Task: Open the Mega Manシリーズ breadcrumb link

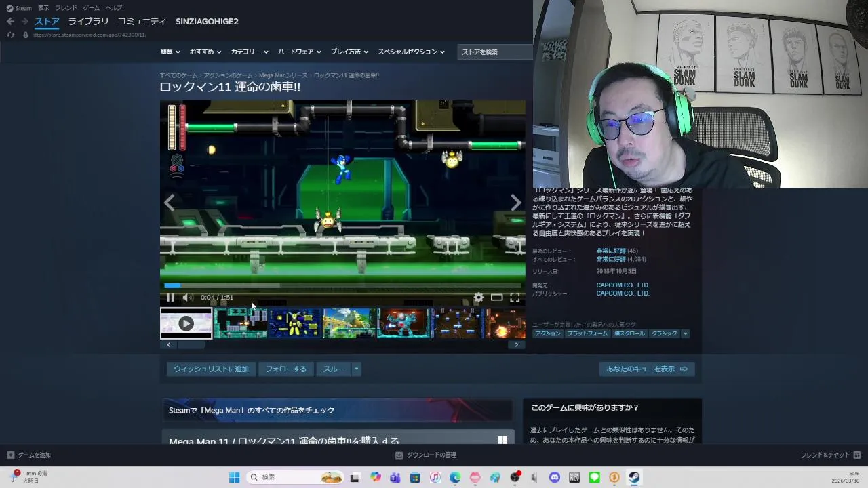Action: coord(283,75)
